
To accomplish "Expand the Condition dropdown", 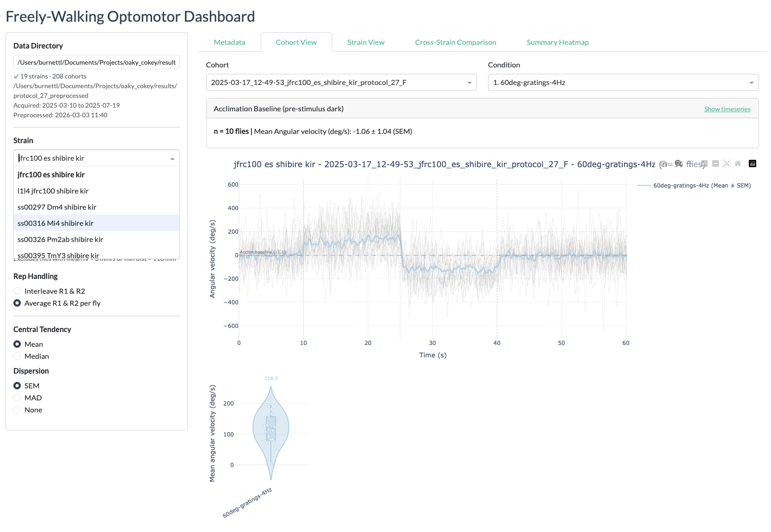I will pos(623,82).
